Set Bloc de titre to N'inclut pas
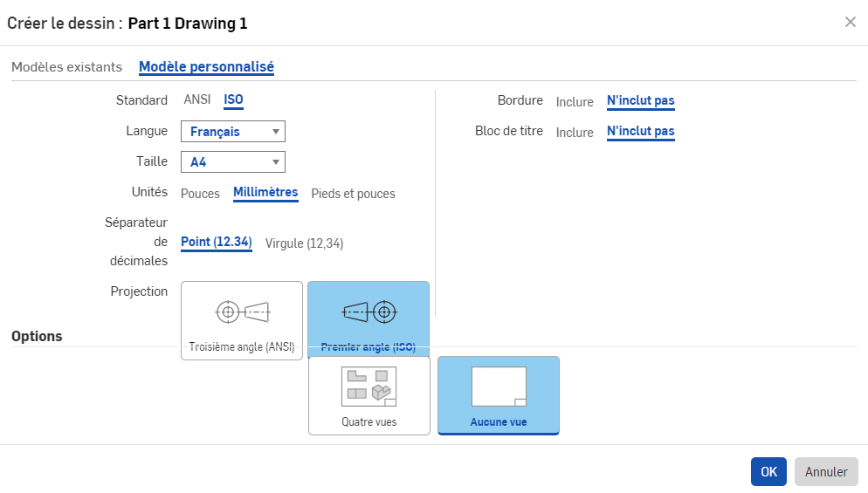868x493 pixels. click(640, 132)
